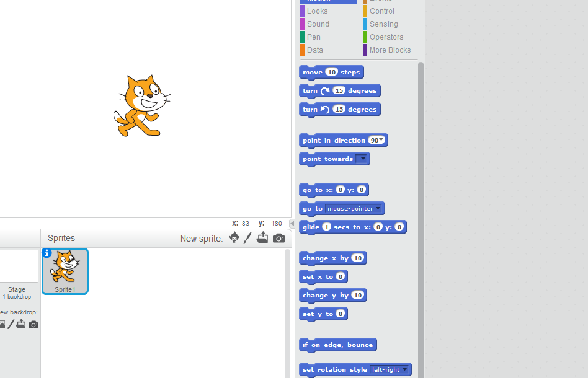Image resolution: width=588 pixels, height=378 pixels.
Task: Collapse stage with small arrow toggle
Action: tap(292, 223)
